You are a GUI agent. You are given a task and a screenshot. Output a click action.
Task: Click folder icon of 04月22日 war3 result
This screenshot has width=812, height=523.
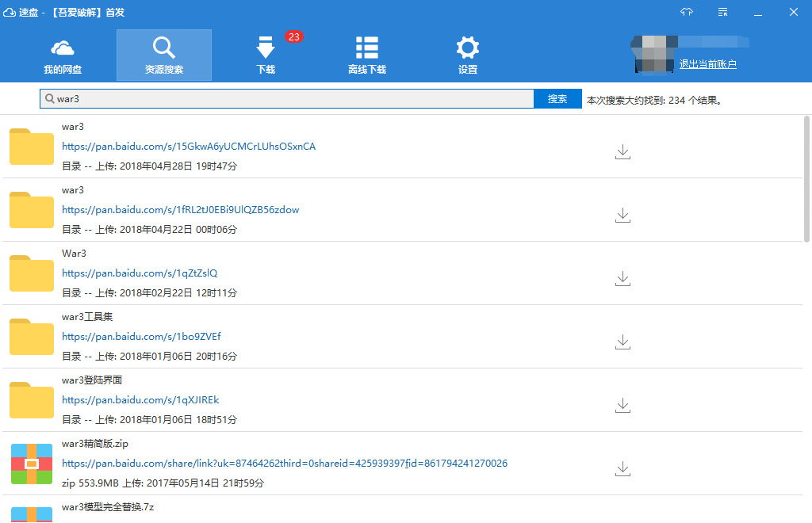[x=32, y=210]
